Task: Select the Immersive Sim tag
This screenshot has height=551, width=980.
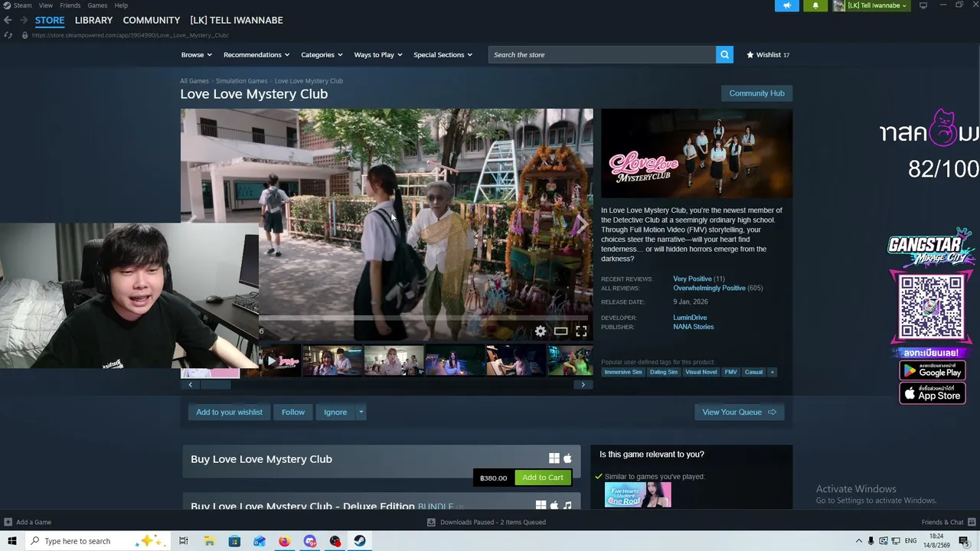Action: point(623,372)
